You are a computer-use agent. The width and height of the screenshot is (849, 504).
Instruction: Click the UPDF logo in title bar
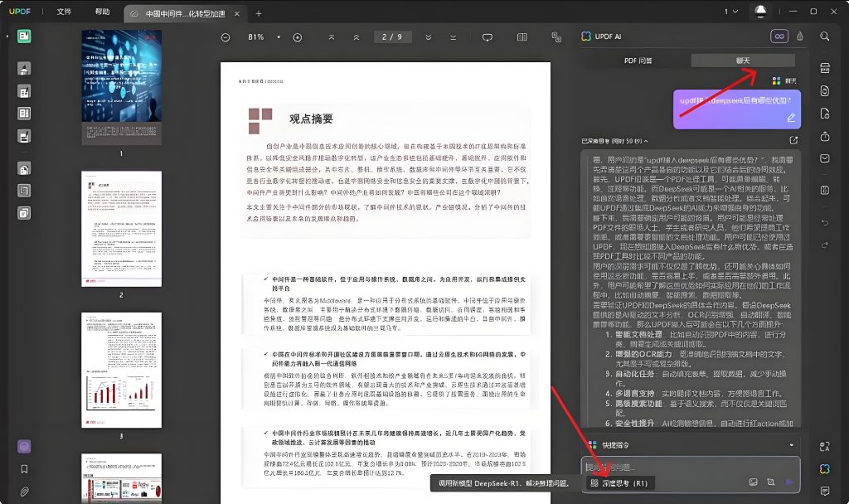(x=20, y=12)
